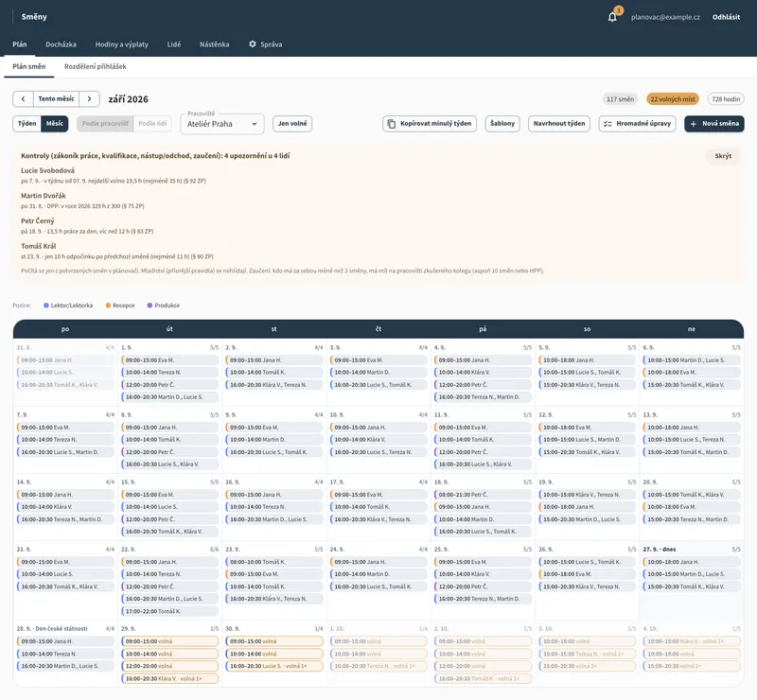757x700 pixels.
Task: Open the Hodiny a výplaty tab
Action: (x=122, y=44)
